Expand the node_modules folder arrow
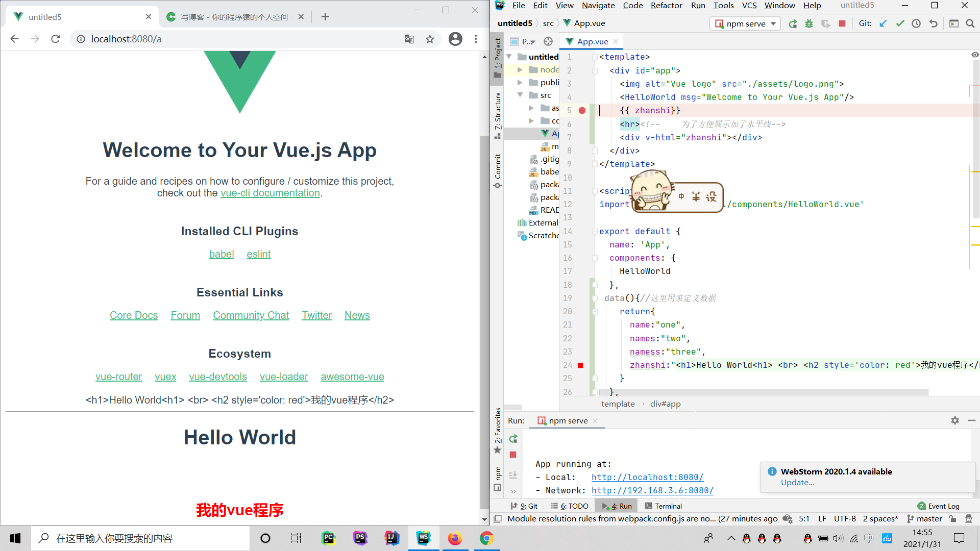 coord(520,70)
